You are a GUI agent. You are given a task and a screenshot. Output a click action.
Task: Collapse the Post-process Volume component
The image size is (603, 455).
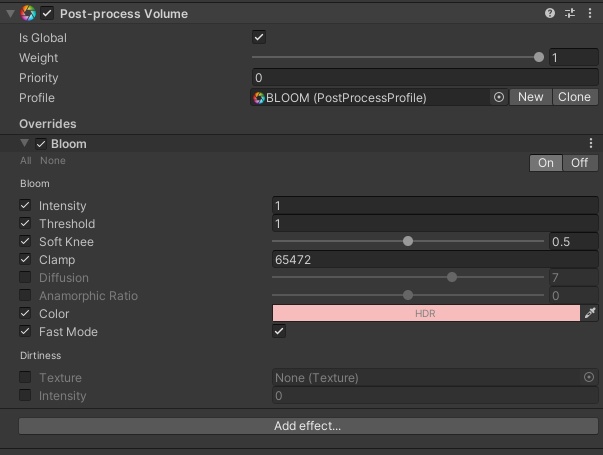(x=11, y=14)
